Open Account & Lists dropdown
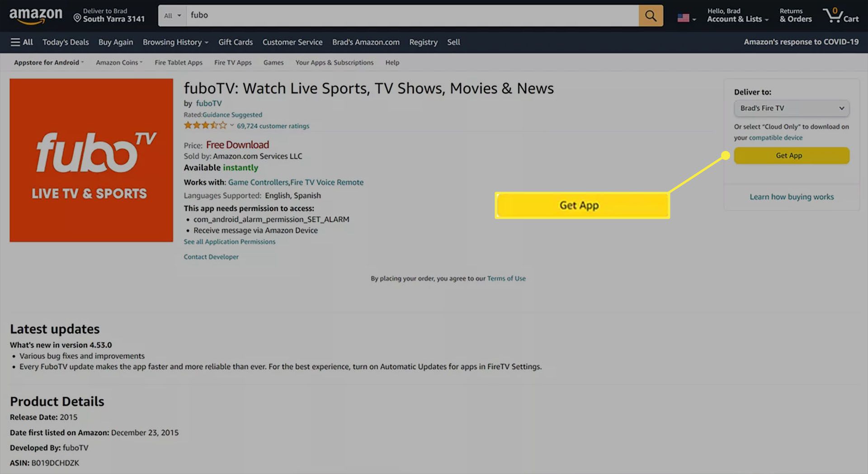 [x=737, y=15]
